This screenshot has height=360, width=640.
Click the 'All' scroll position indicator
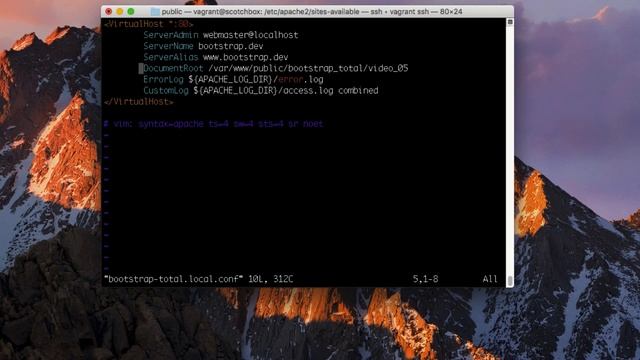(490, 279)
